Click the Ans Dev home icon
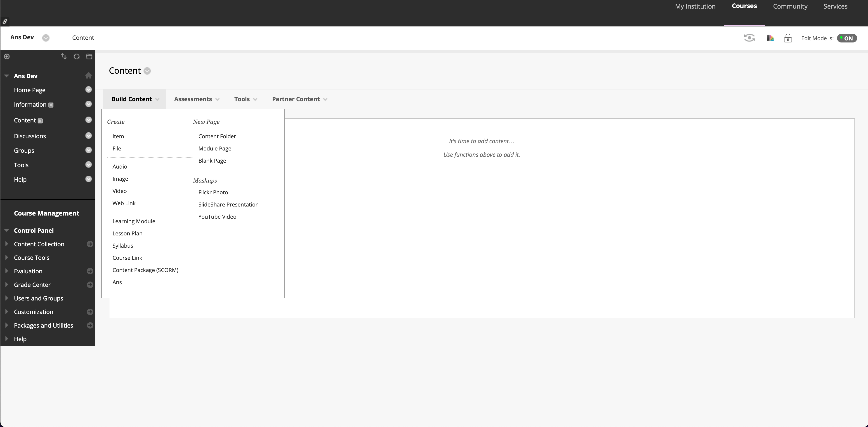The height and width of the screenshot is (427, 868). (x=89, y=75)
